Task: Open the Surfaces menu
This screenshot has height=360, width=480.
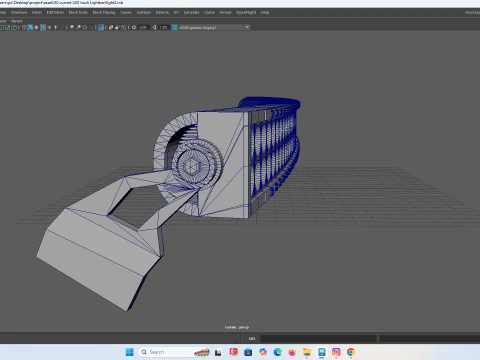Action: (144, 12)
